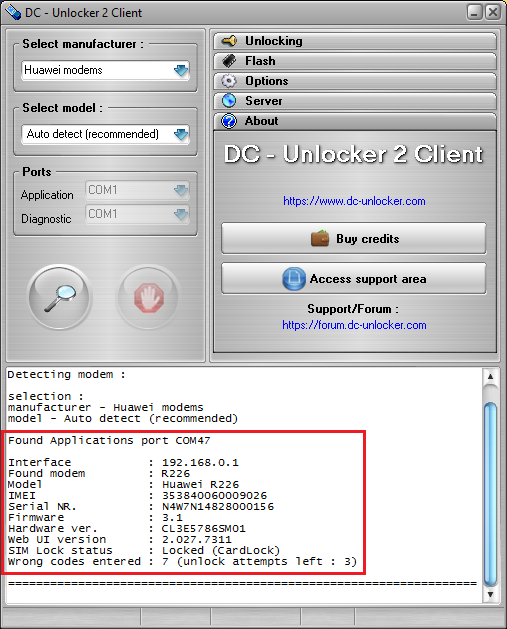Screen dimensions: 507x629
Task: Expand the model dropdown showing Auto detect
Action: [x=105, y=134]
